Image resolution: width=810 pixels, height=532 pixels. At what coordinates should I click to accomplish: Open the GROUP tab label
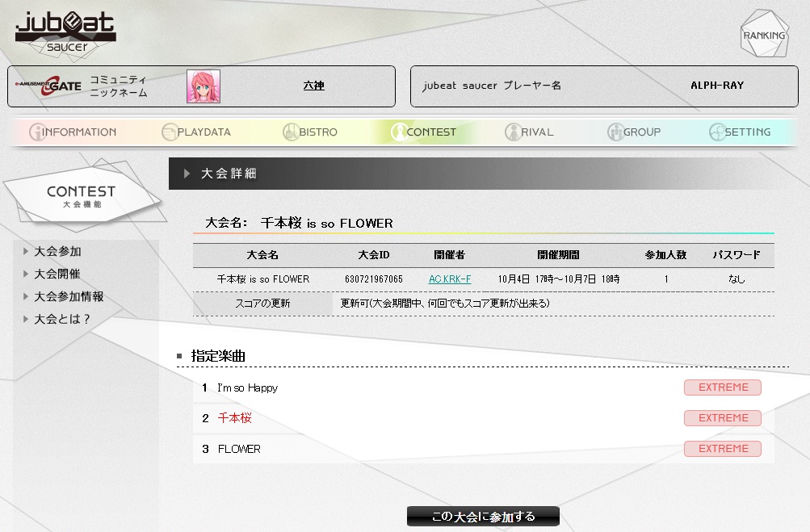pos(642,132)
